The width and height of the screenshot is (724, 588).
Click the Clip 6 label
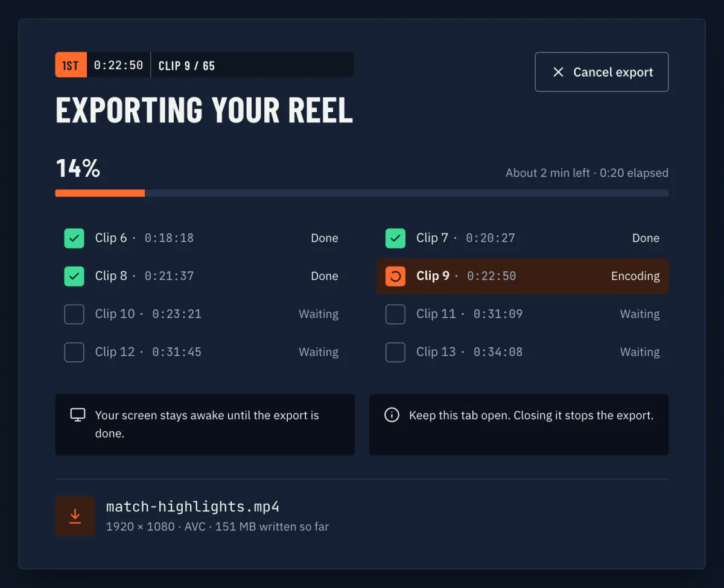coord(111,238)
